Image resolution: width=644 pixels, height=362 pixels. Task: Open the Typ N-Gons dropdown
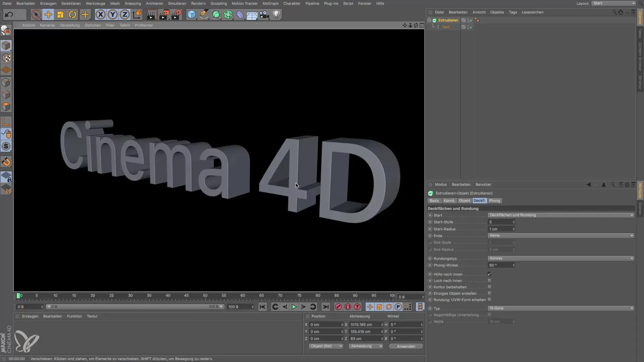tap(561, 308)
